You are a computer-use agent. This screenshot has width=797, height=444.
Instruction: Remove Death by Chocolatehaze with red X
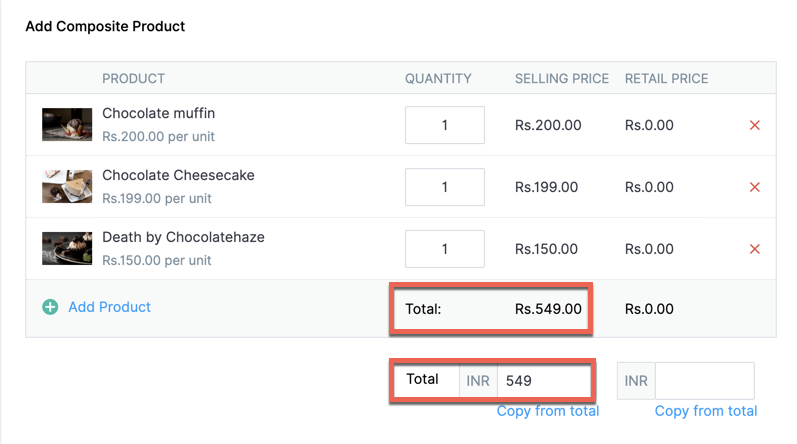tap(755, 249)
